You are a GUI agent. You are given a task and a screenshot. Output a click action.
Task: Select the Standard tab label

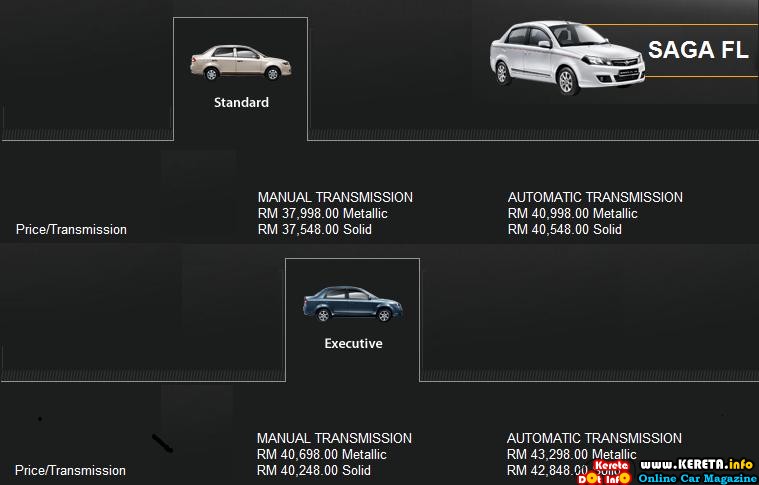click(x=241, y=102)
